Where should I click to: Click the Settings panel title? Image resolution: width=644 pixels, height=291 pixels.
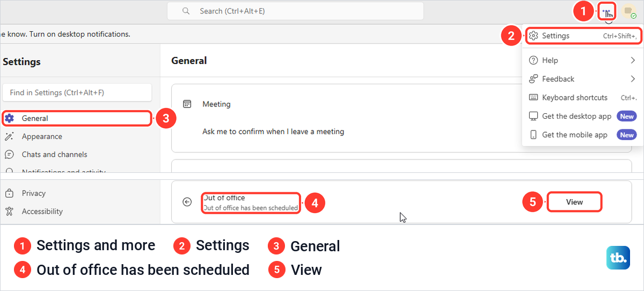[x=21, y=62]
